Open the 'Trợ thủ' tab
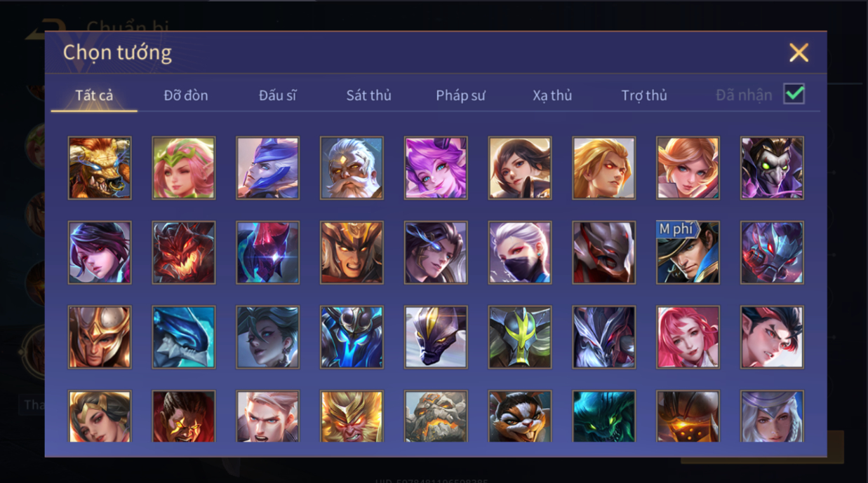This screenshot has width=868, height=483. (644, 95)
